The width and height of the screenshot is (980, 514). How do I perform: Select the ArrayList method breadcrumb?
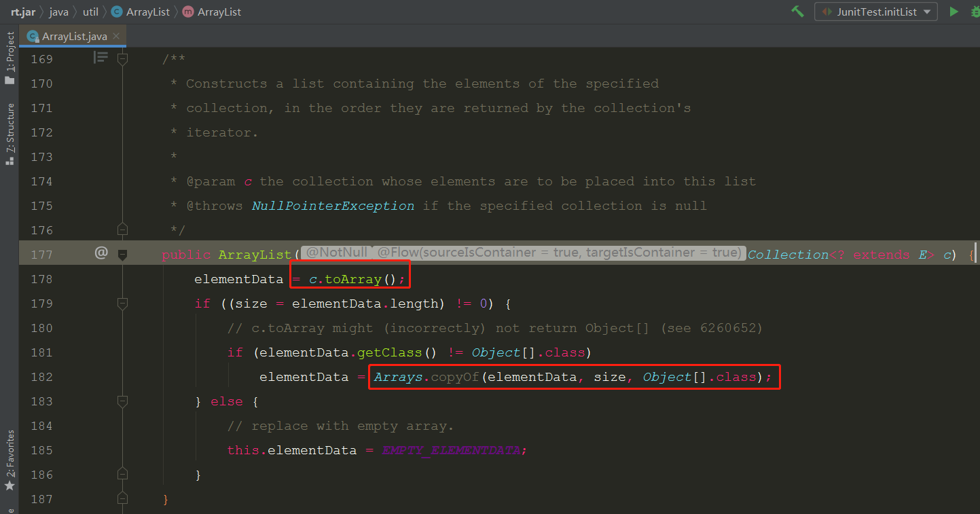(x=212, y=12)
